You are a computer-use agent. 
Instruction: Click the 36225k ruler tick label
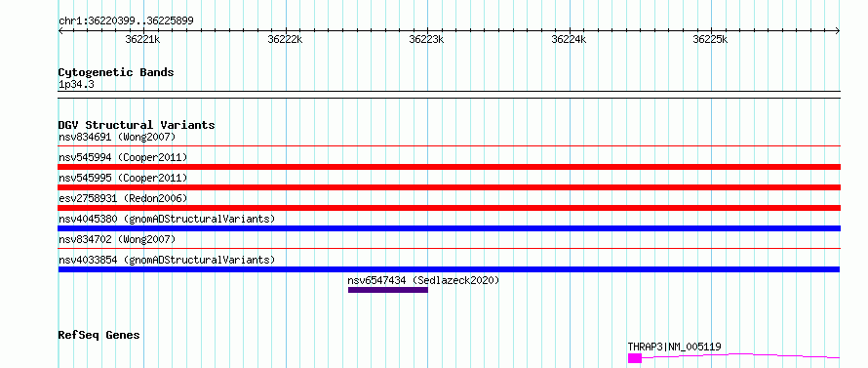point(710,39)
